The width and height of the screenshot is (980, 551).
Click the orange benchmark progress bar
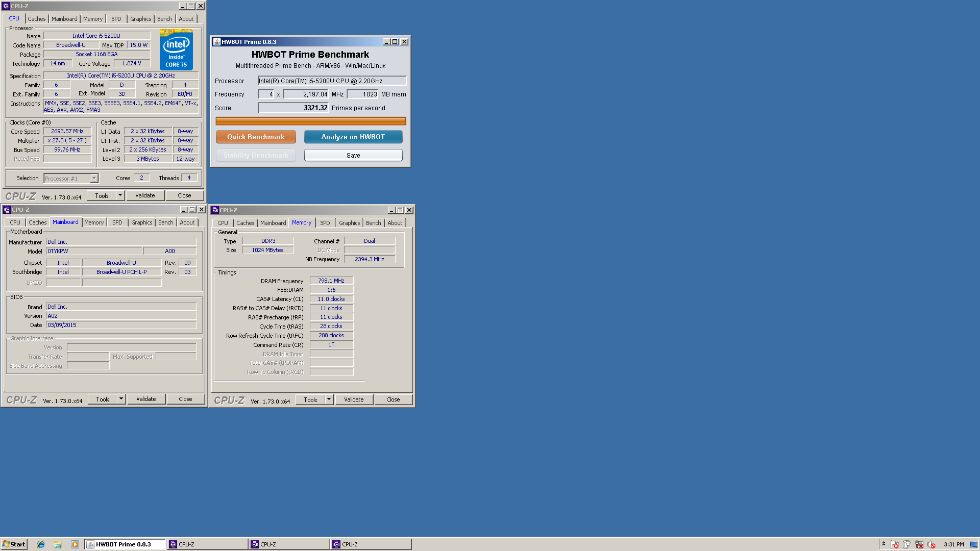[310, 121]
